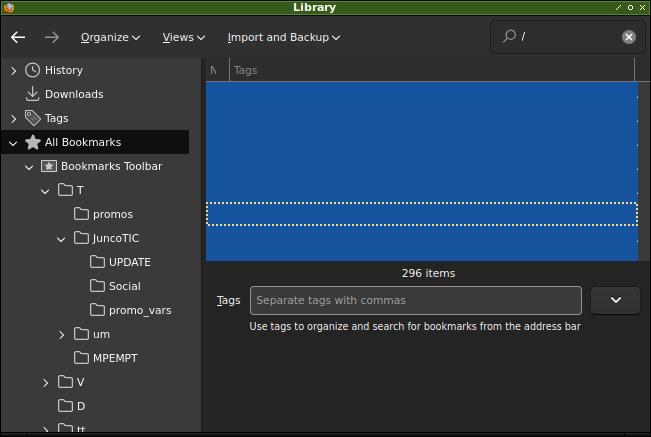Select the JuncoTIC folder label
Screen dimensions: 651x437
[x=116, y=238]
